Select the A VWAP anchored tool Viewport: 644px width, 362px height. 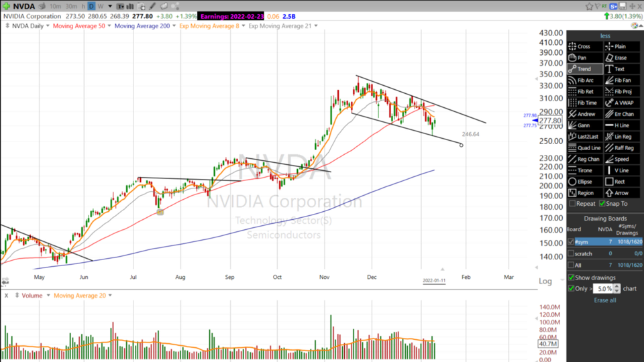[622, 103]
